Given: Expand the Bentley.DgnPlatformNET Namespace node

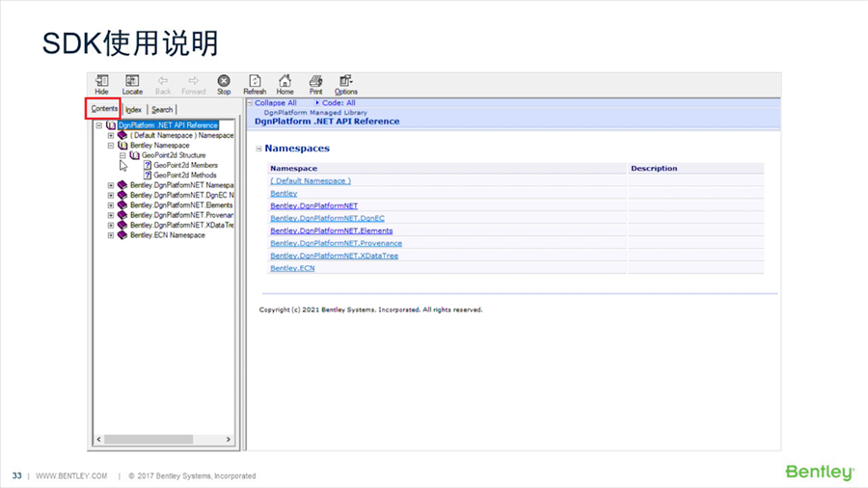Looking at the screenshot, I should tap(111, 185).
